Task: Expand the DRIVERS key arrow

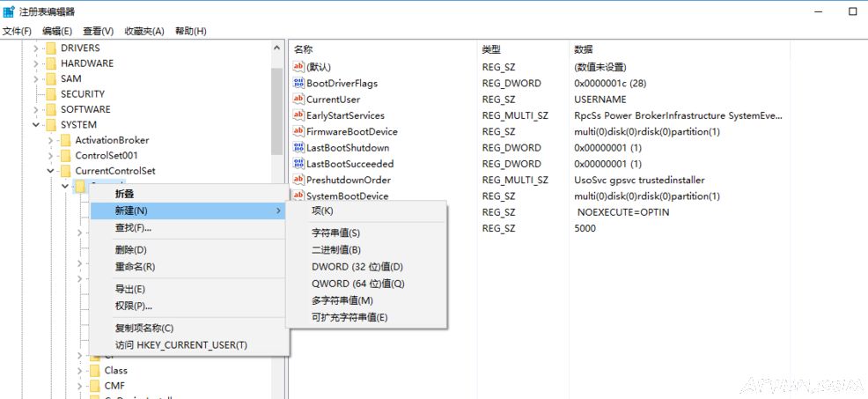Action: click(36, 48)
